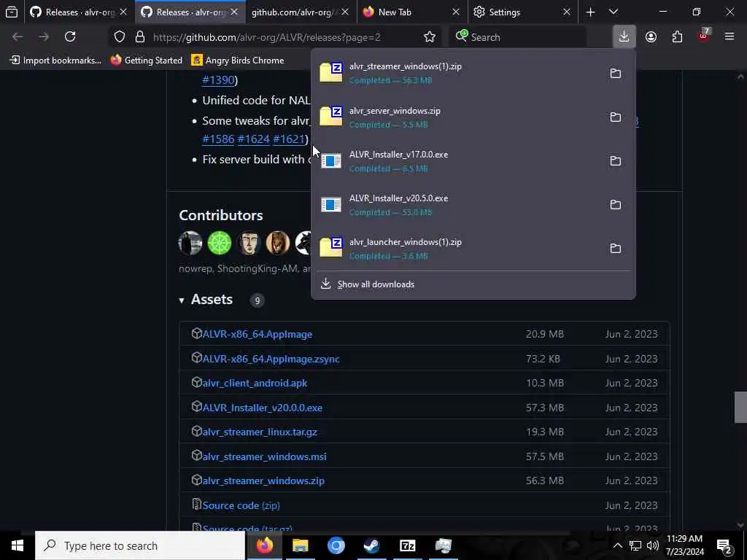The height and width of the screenshot is (560, 747).
Task: Adjust volume via speaker tray icon
Action: (653, 545)
